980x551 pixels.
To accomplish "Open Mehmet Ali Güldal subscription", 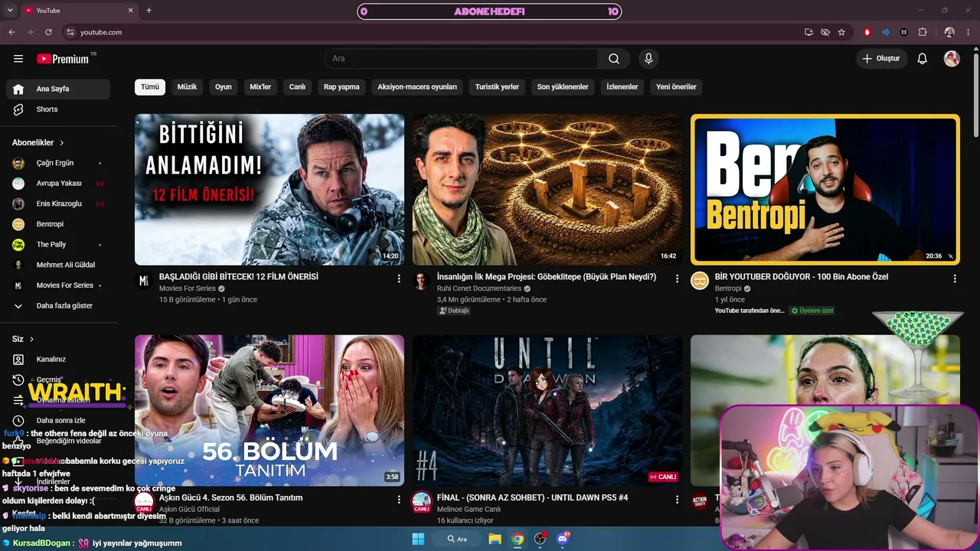I will (x=58, y=265).
